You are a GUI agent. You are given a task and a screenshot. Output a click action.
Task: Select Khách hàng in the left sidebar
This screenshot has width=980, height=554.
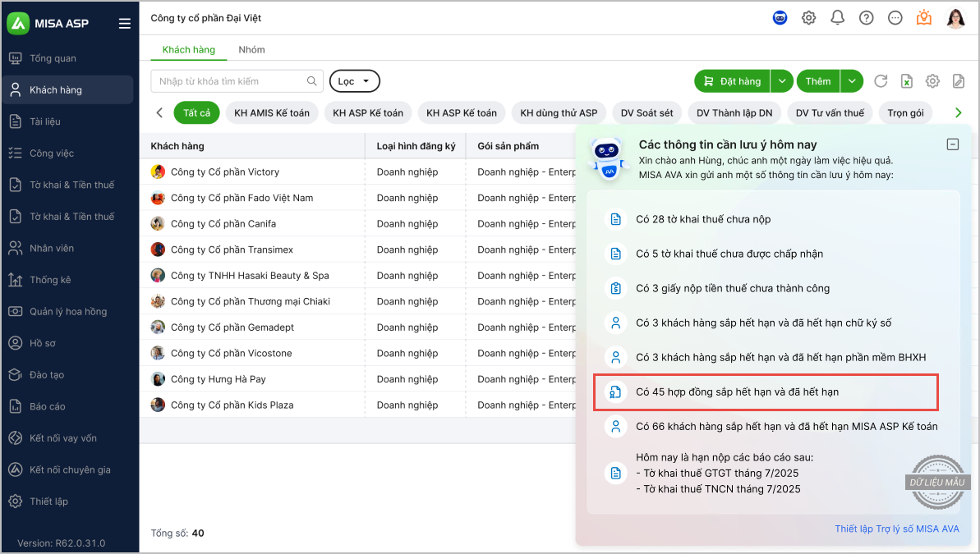point(67,90)
